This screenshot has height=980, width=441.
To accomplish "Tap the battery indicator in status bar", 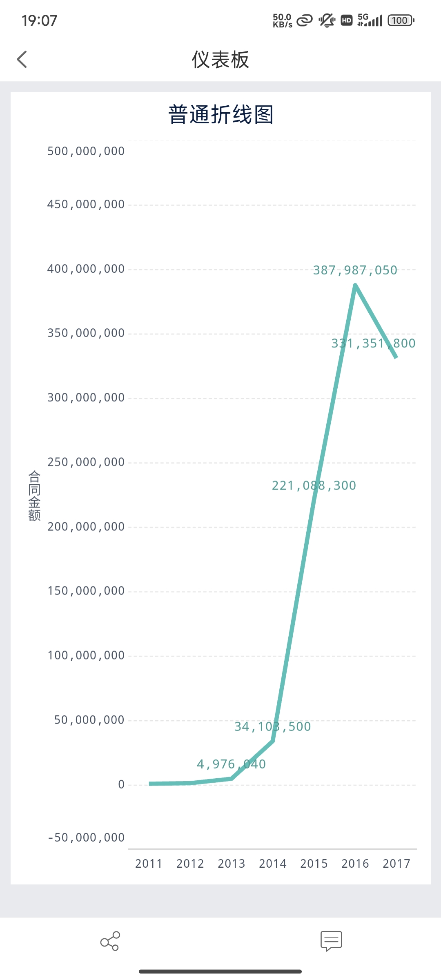I will (401, 20).
